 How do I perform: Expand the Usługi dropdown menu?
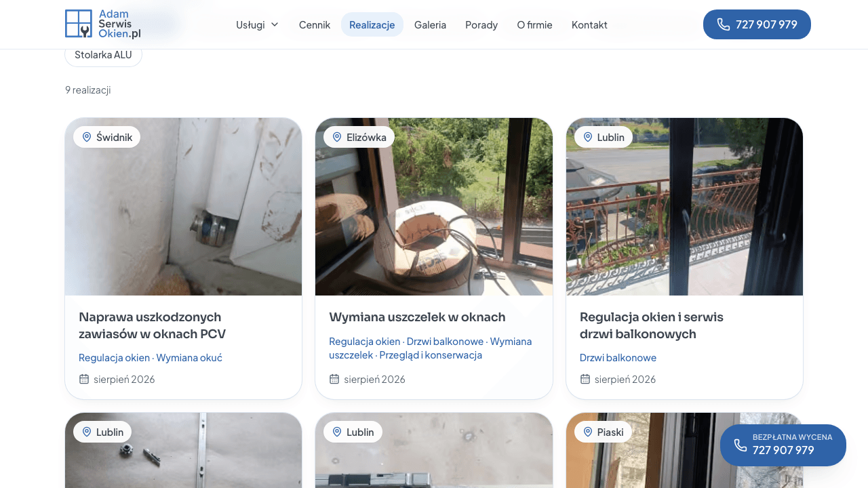[x=258, y=24]
